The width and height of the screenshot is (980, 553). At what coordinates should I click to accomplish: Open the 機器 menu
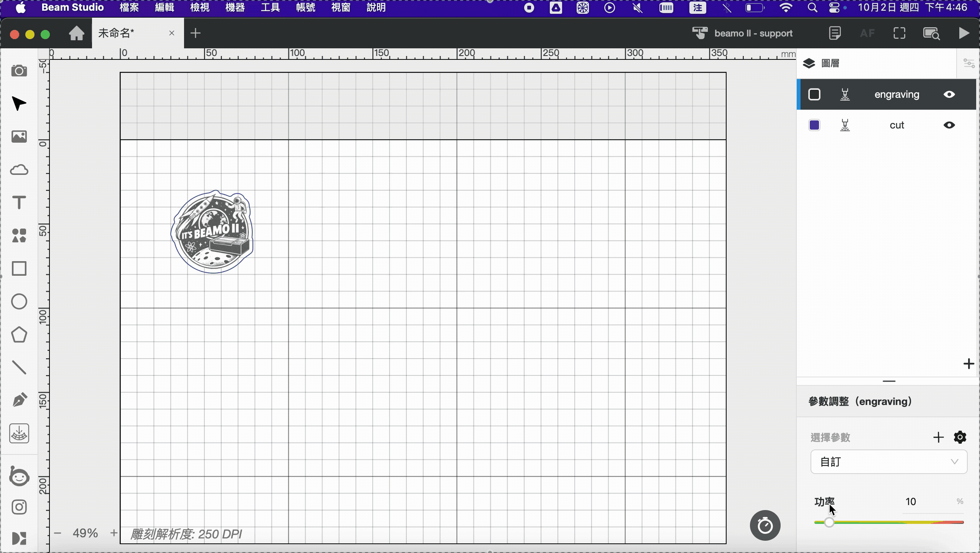[235, 8]
